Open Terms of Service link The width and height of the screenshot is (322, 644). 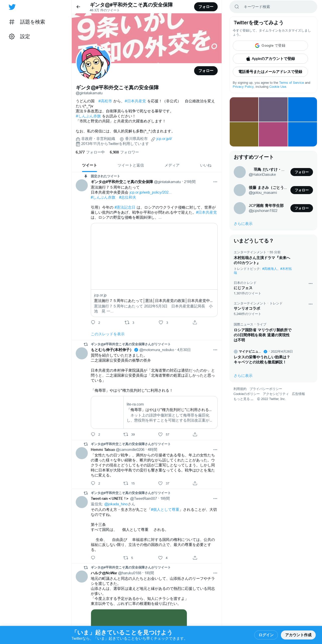click(291, 83)
